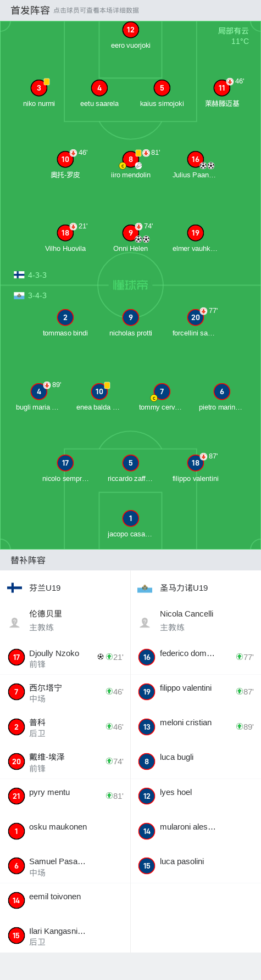Tap nicholas protti's blue number 9 badge
The width and height of the screenshot is (261, 980).
[x=130, y=317]
